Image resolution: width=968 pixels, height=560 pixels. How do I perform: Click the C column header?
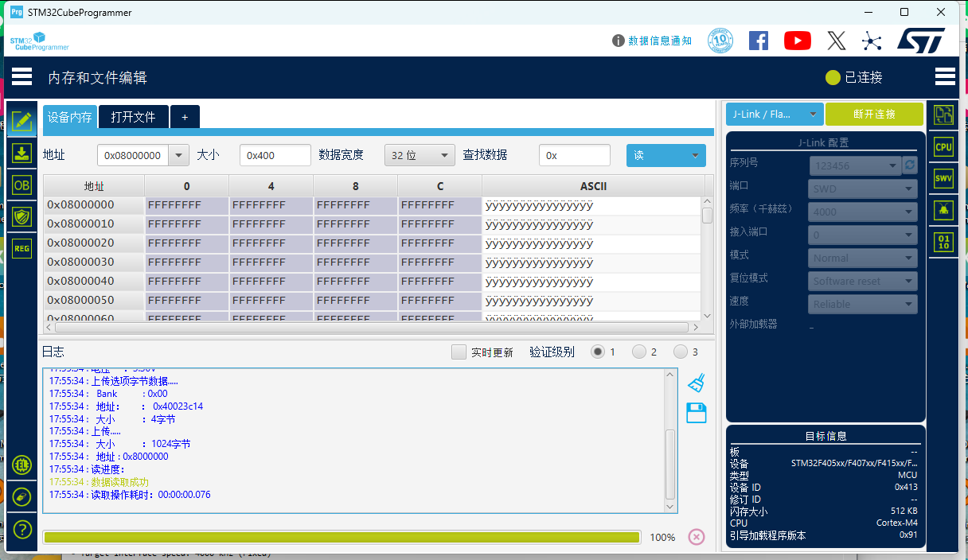click(440, 186)
